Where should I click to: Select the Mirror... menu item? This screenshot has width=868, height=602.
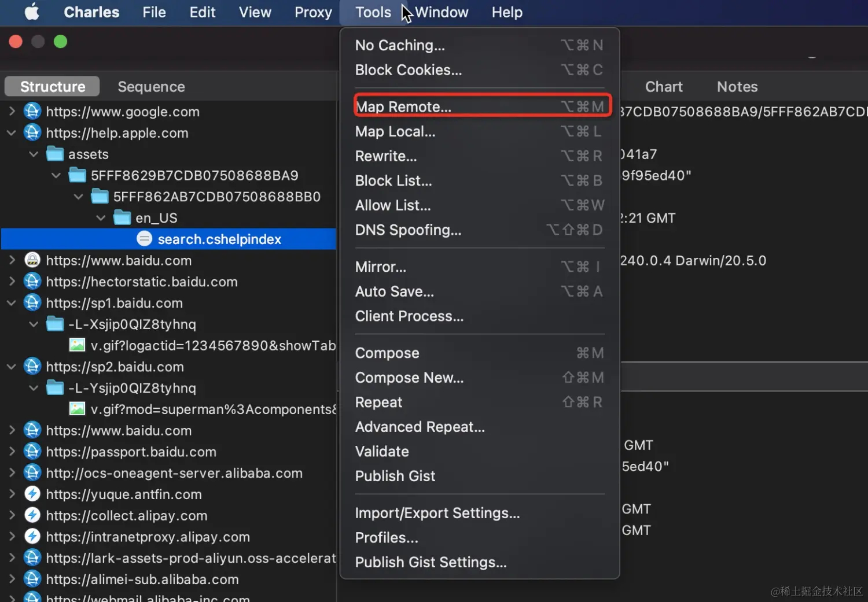pyautogui.click(x=480, y=267)
